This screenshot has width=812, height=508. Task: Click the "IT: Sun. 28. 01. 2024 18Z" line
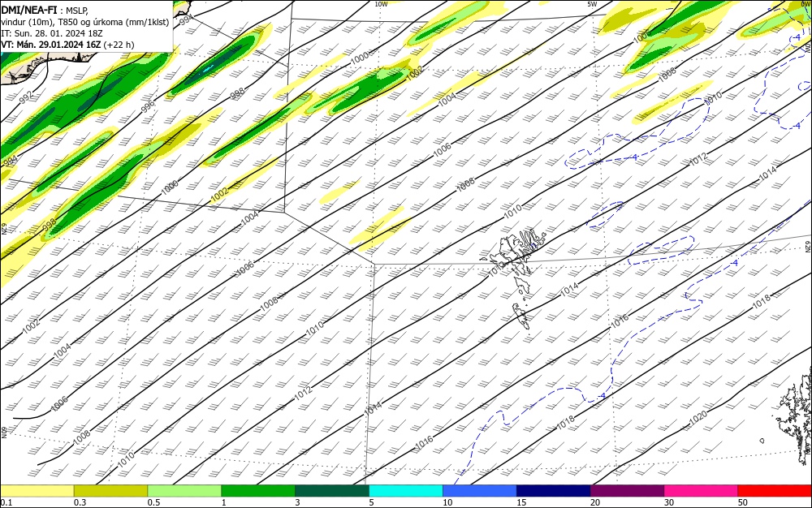coord(52,33)
